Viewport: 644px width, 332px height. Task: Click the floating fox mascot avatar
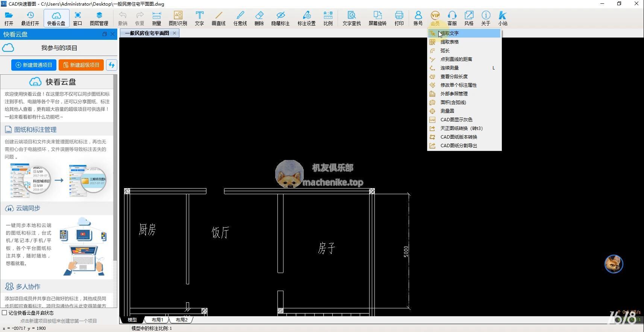[614, 264]
